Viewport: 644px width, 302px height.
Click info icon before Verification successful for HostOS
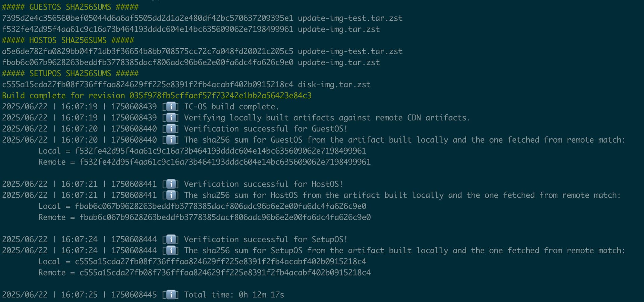(172, 184)
